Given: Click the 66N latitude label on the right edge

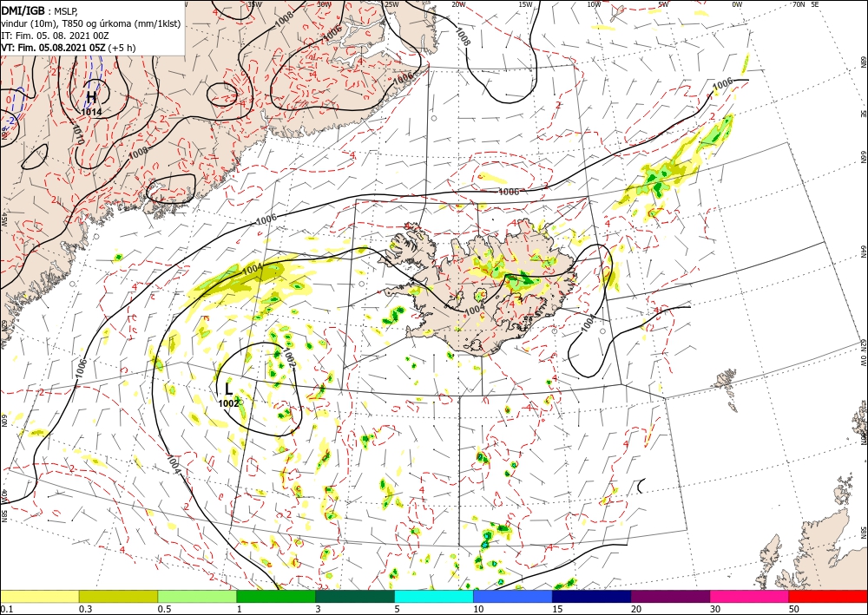Looking at the screenshot, I should [863, 157].
